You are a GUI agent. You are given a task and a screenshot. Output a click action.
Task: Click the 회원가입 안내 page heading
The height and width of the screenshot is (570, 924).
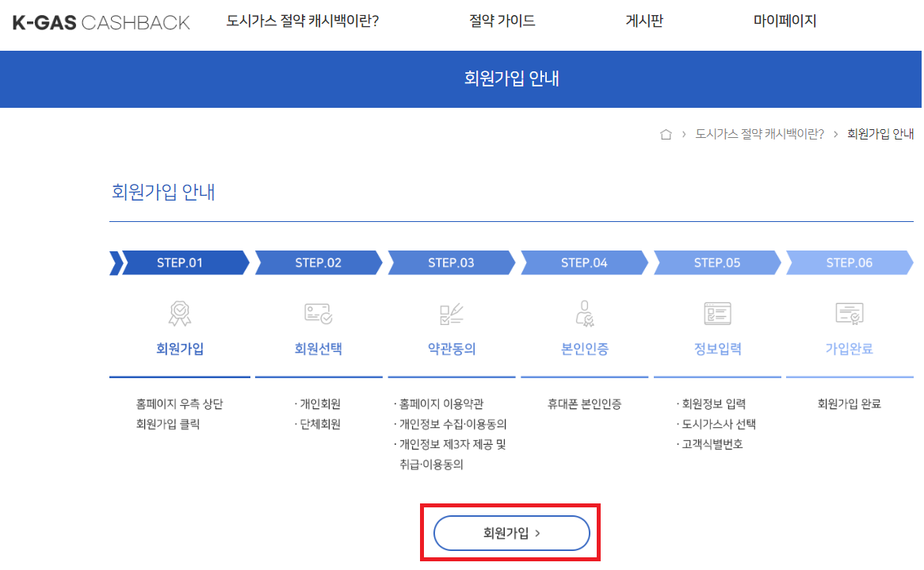[x=162, y=191]
